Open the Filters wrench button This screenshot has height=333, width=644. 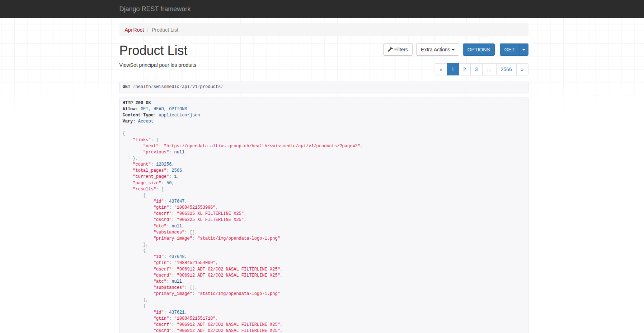pyautogui.click(x=398, y=50)
